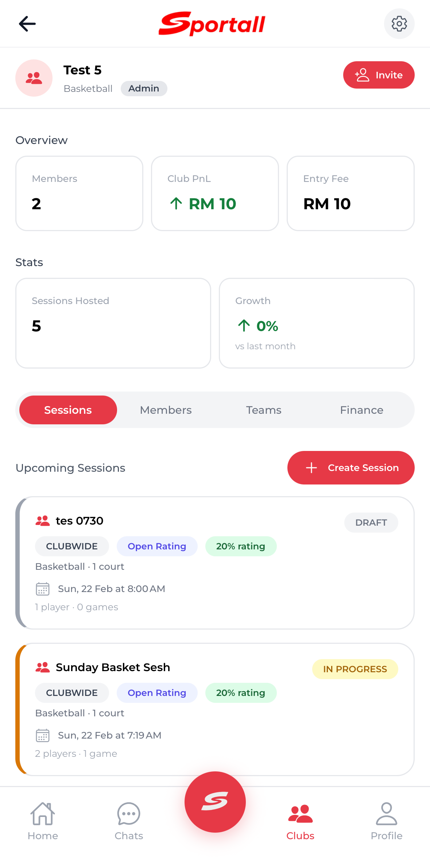Tap the Invite button
The width and height of the screenshot is (430, 868).
(x=379, y=75)
